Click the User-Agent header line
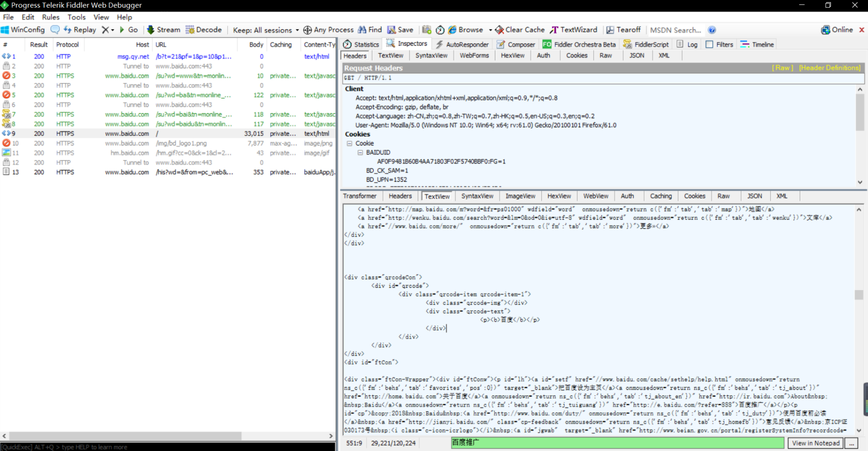The image size is (868, 451). click(486, 125)
